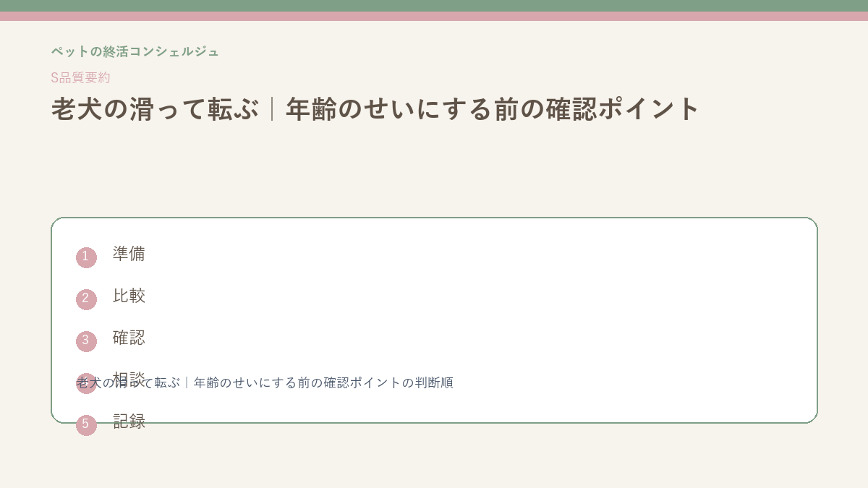
Task: Select the pink stripe under green bar
Action: tap(434, 16)
